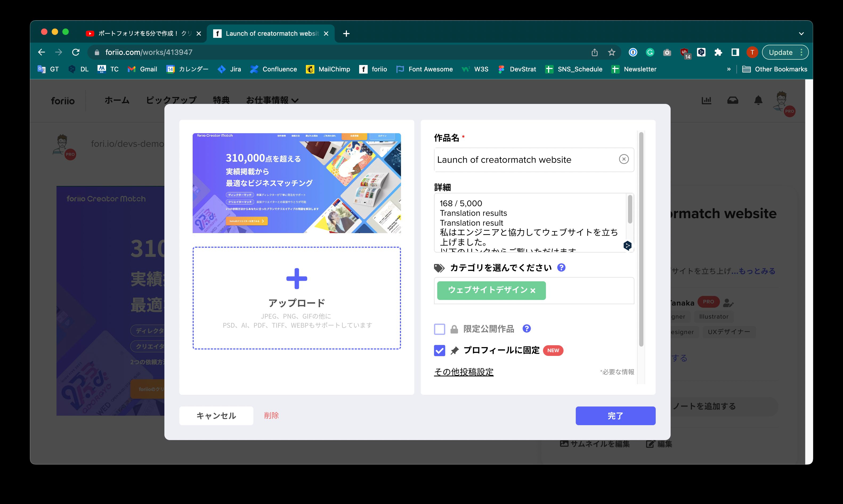This screenshot has height=504, width=843.
Task: Click the category tag icon beside カテゴリを選んでください
Action: coord(439,268)
